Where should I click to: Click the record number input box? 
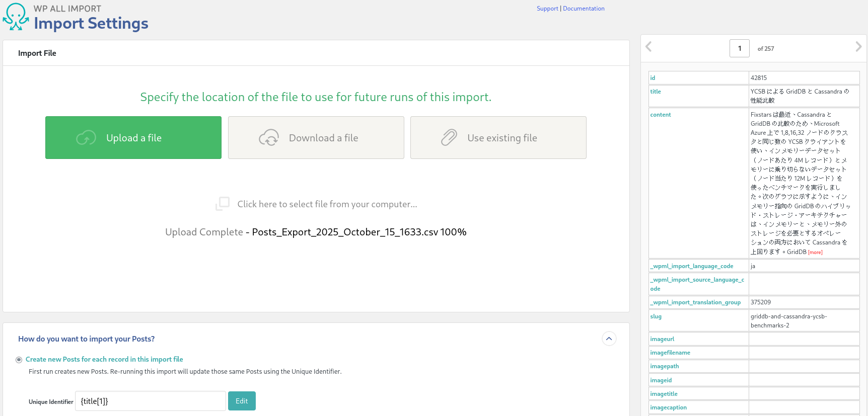click(x=739, y=48)
